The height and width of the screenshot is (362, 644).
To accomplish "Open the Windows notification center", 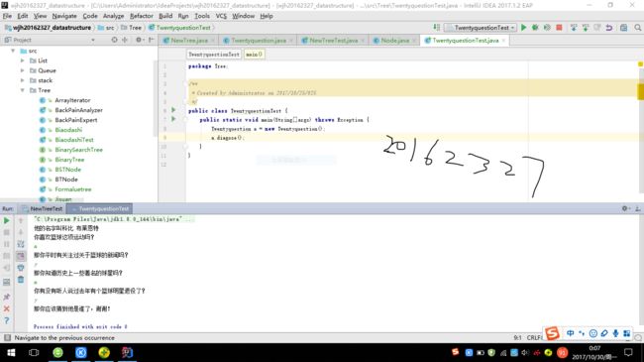I will (x=628, y=352).
